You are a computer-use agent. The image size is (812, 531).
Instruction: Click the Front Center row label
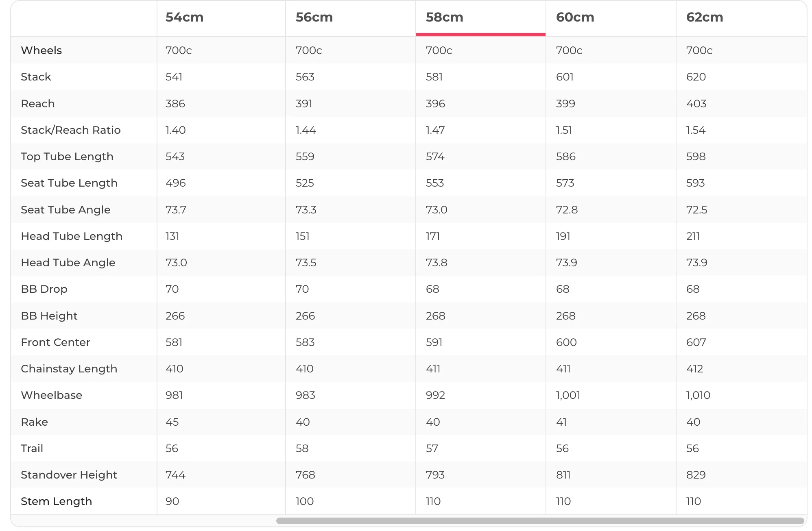55,342
